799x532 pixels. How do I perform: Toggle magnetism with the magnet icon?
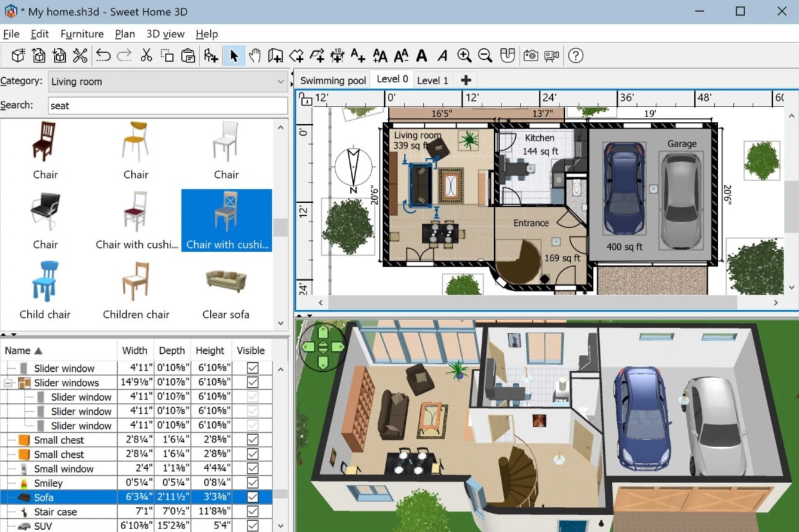(507, 56)
